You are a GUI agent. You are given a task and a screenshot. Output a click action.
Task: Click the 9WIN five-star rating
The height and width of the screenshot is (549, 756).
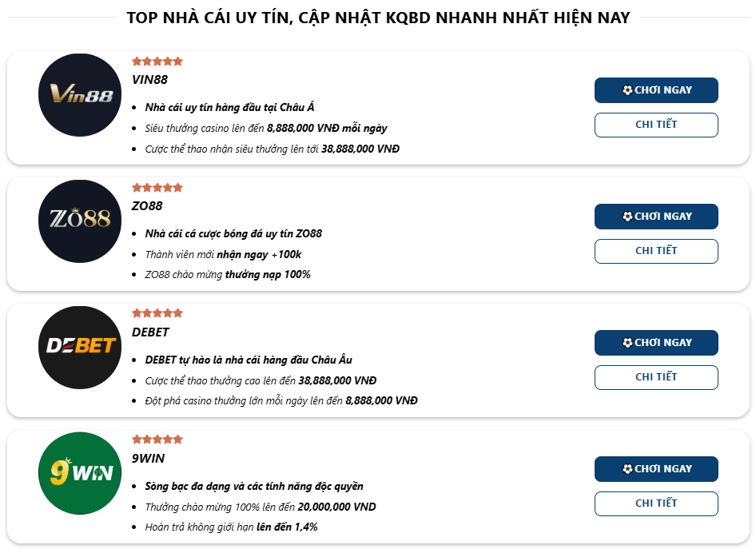(x=157, y=440)
